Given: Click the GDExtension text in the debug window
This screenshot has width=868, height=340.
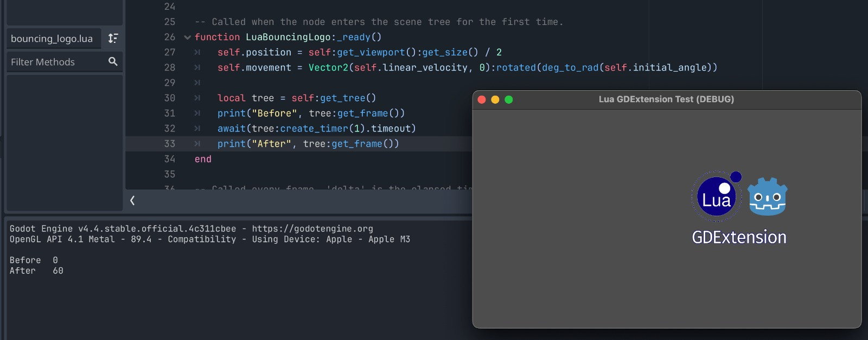Looking at the screenshot, I should 739,237.
